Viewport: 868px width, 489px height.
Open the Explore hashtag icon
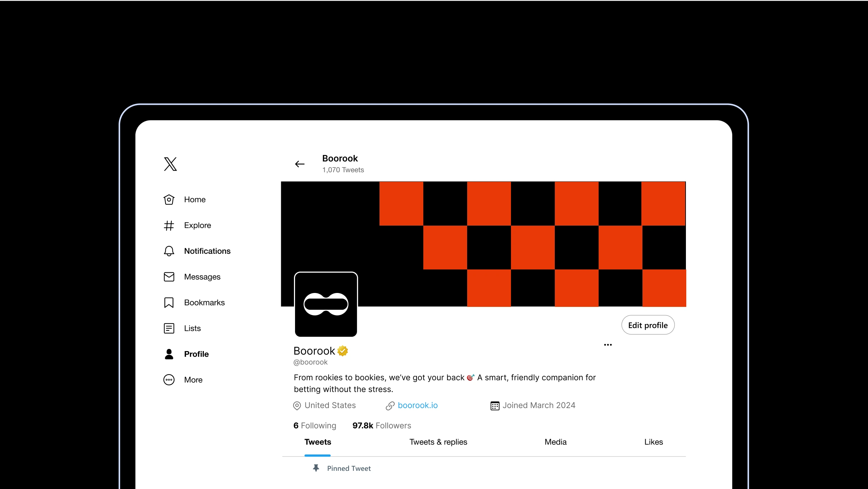pos(169,226)
